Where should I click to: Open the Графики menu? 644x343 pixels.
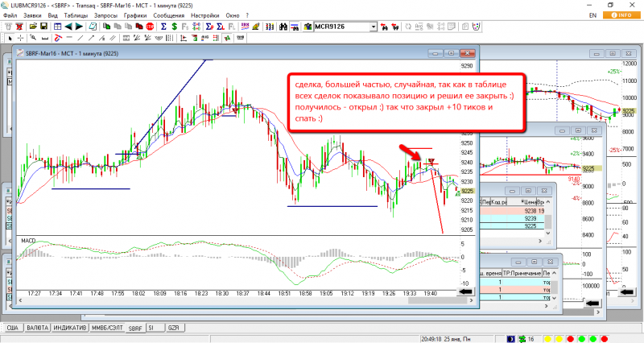[135, 15]
